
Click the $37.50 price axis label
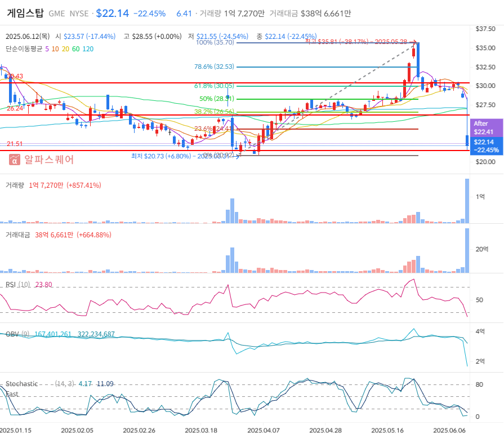[485, 29]
